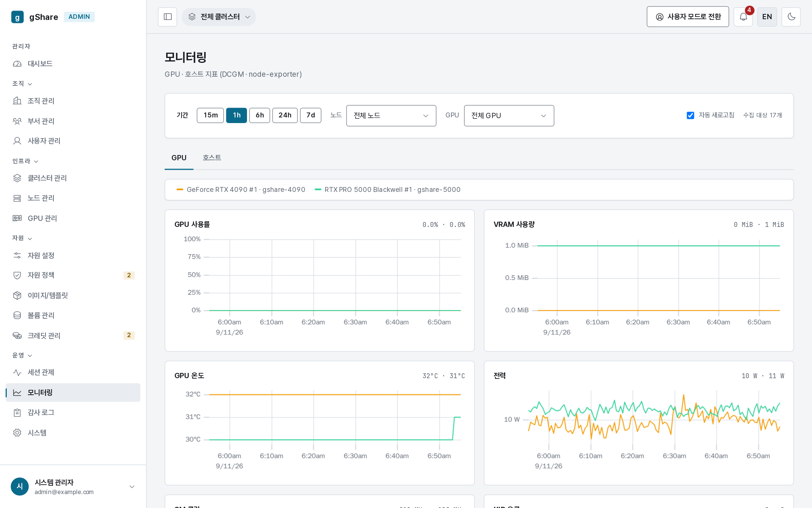Click the 모니터링 chart icon
This screenshot has width=812, height=508.
point(17,392)
